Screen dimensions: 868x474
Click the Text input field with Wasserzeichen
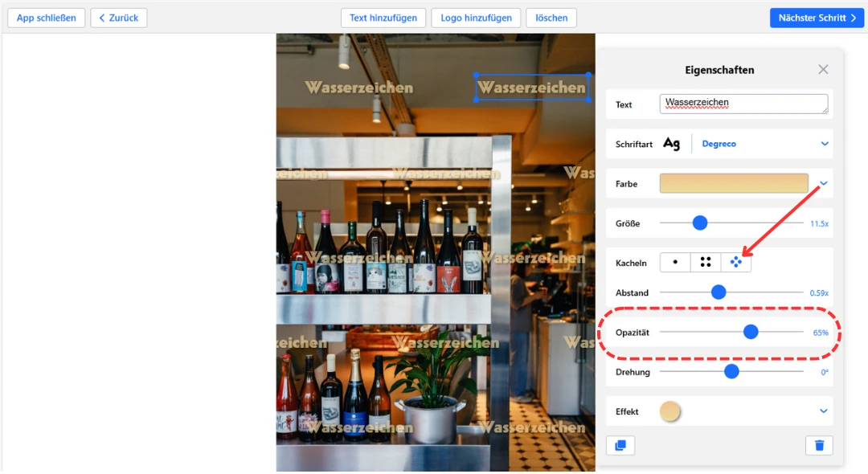point(743,104)
